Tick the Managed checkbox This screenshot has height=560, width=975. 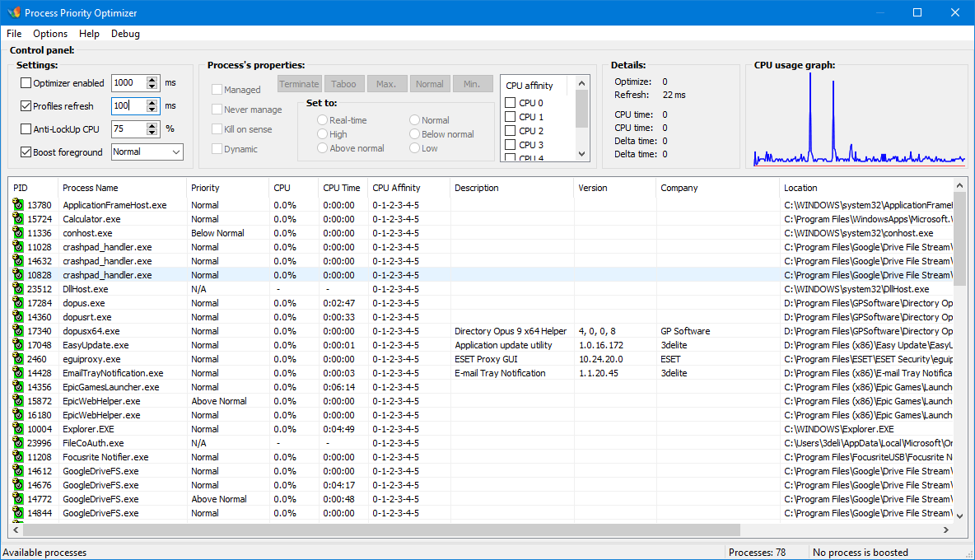[217, 90]
